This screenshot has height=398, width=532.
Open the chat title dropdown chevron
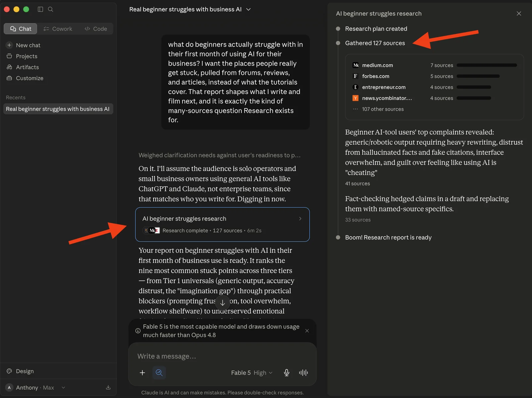coord(248,9)
